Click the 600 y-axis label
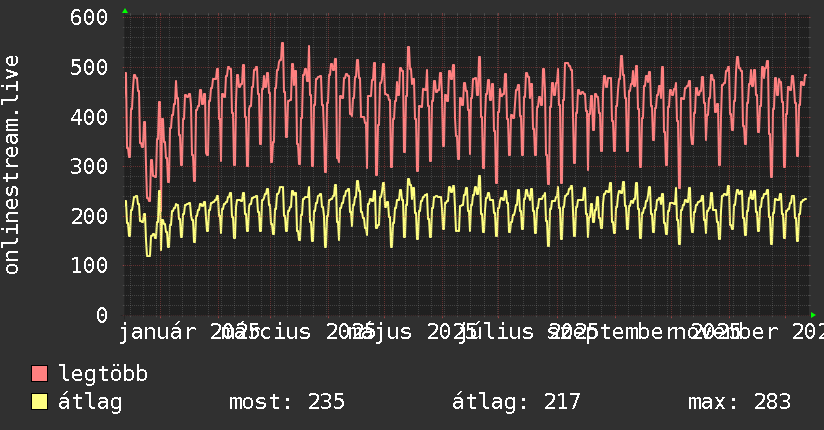824x430 pixels. [x=89, y=17]
